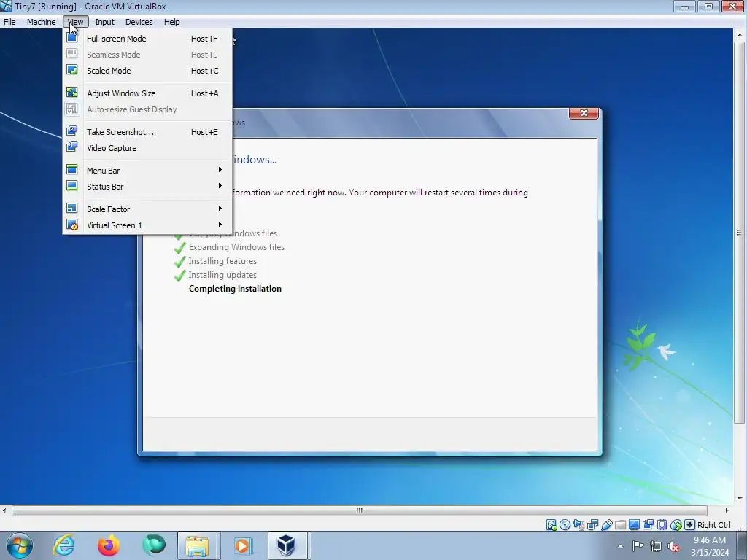The width and height of the screenshot is (747, 560).
Task: Open the Machine menu
Action: pos(42,22)
